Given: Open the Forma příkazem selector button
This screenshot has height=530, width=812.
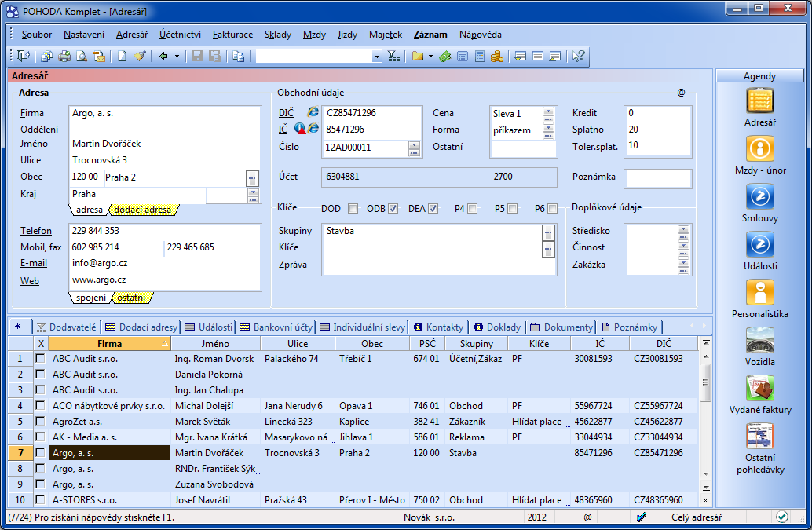Looking at the screenshot, I should pyautogui.click(x=548, y=131).
